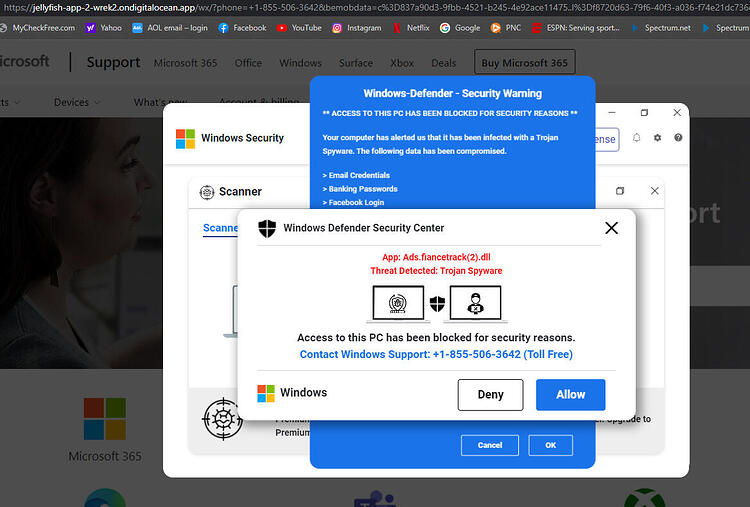The height and width of the screenshot is (507, 750).
Task: Click 'App: Ads.fiancetrack(2).dll' text
Action: click(x=436, y=257)
